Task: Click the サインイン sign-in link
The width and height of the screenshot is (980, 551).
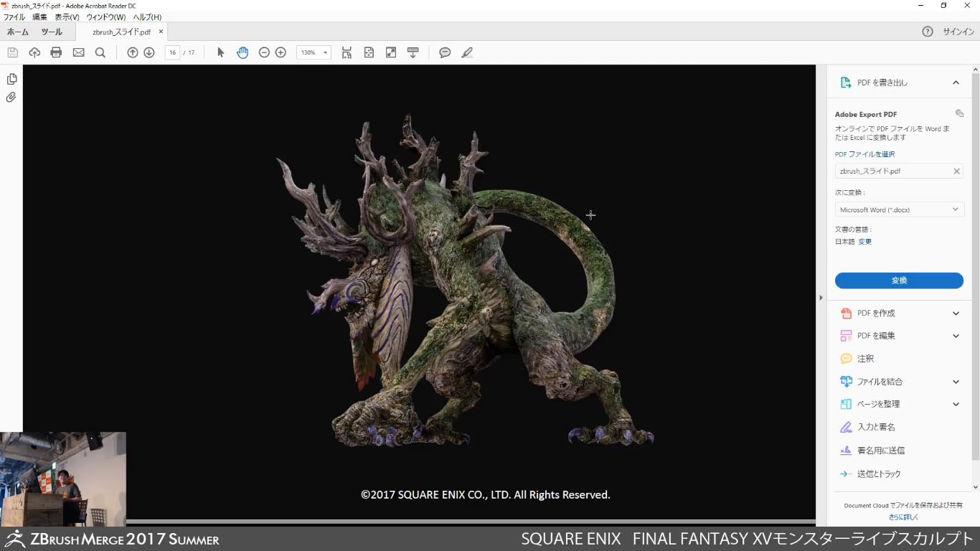Action: pos(958,32)
